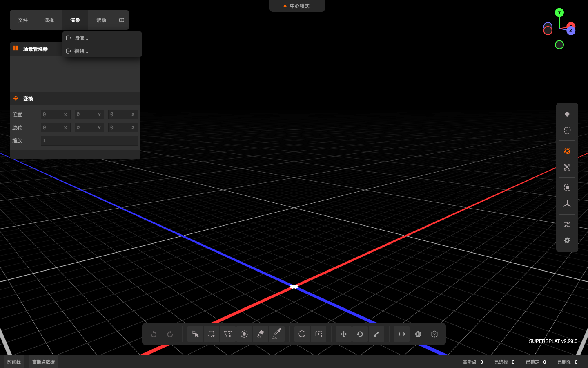
Task: Click the hollow green circle on the view gizmo
Action: (559, 45)
